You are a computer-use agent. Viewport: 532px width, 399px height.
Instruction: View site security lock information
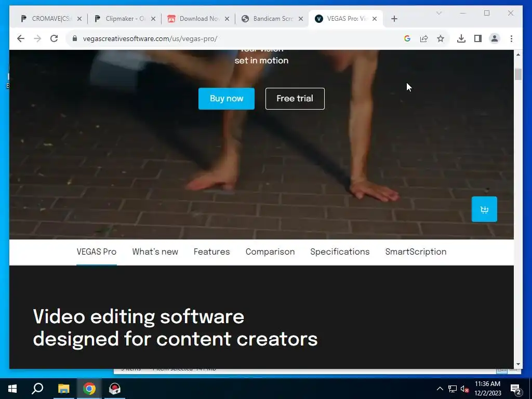point(75,38)
